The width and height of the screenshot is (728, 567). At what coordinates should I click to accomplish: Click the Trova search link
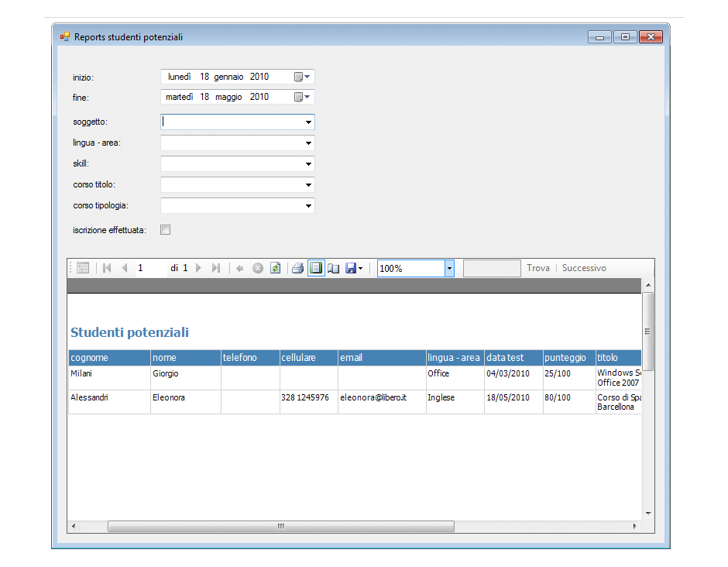pyautogui.click(x=538, y=268)
